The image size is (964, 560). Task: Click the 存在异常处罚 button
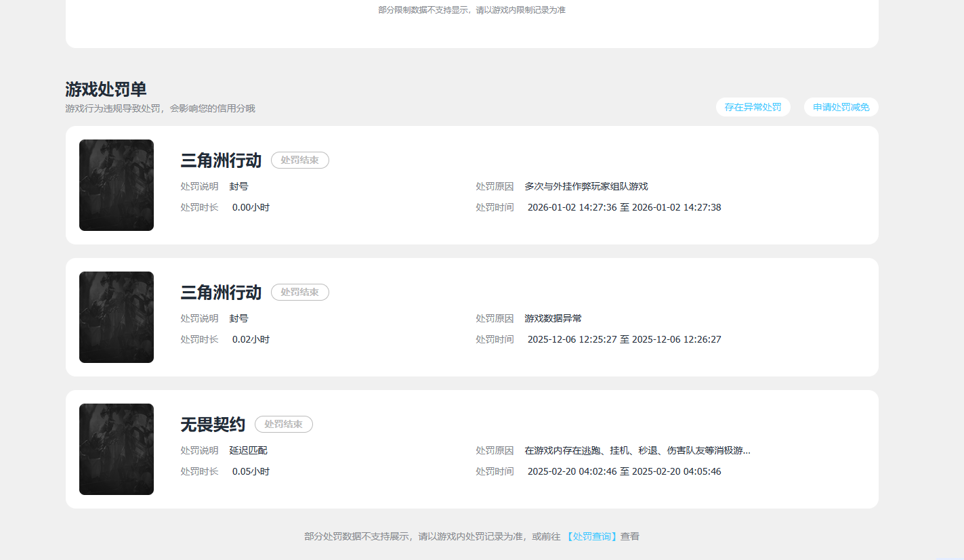click(x=753, y=107)
